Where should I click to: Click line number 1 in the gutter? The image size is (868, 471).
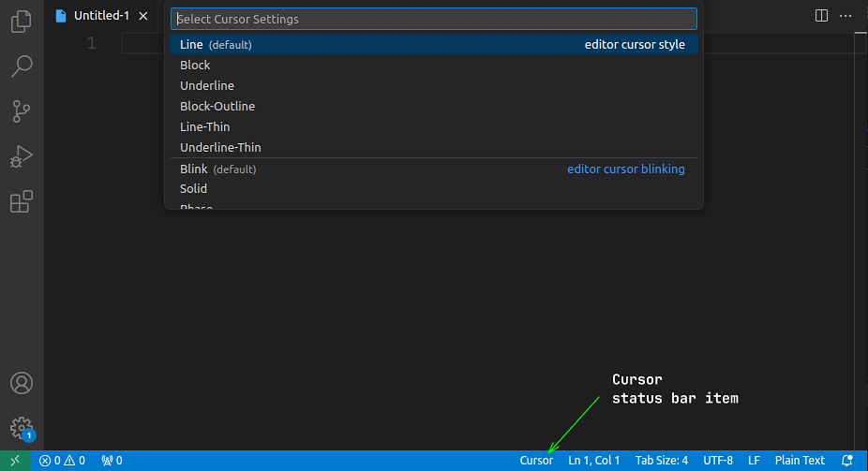click(x=91, y=43)
